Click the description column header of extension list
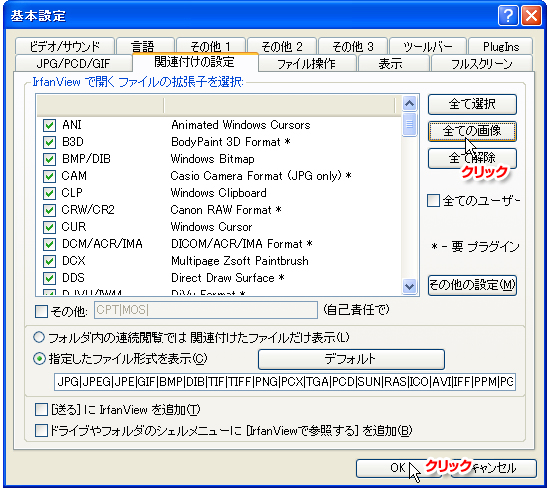This screenshot has height=488, width=550. (280, 105)
